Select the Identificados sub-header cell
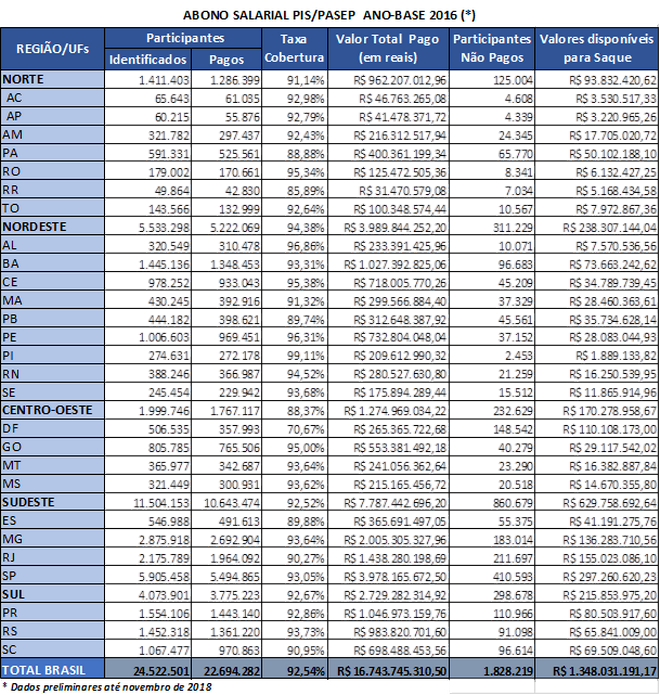The height and width of the screenshot is (695, 660). coord(148,59)
